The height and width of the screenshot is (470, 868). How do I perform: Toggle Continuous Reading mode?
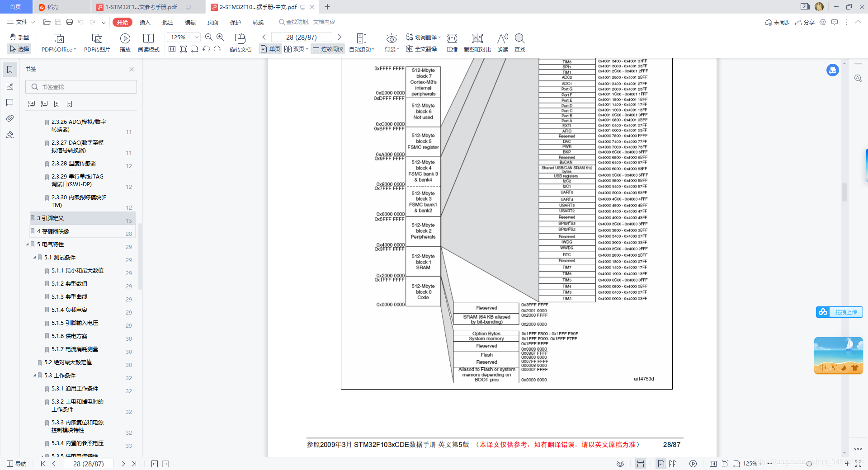[x=328, y=49]
